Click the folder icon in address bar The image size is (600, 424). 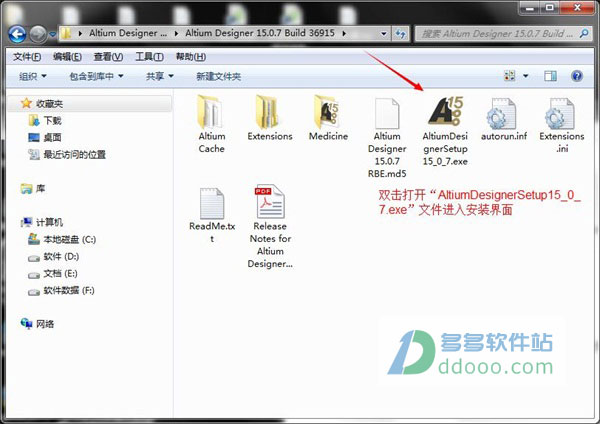66,34
